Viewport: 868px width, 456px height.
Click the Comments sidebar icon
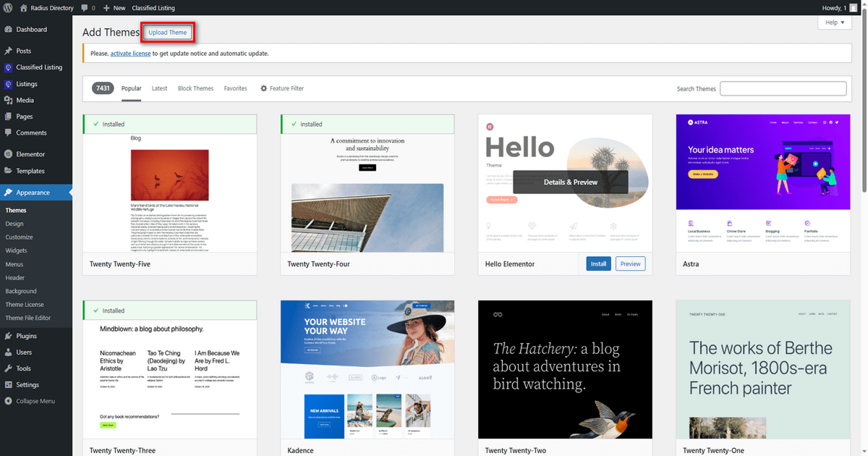(x=8, y=133)
